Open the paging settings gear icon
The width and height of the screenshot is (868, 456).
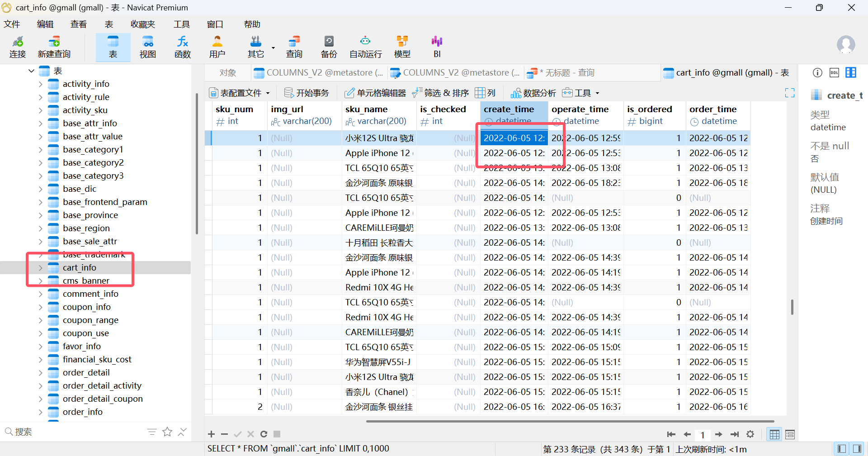tap(750, 434)
